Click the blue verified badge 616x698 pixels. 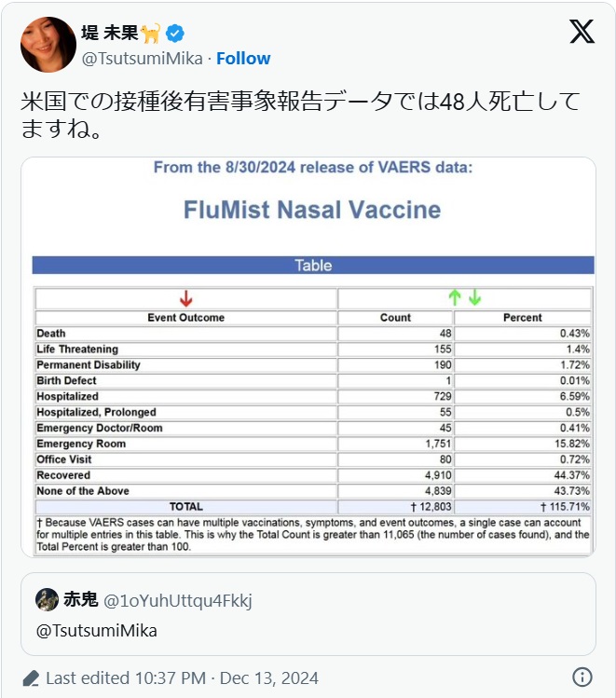175,34
